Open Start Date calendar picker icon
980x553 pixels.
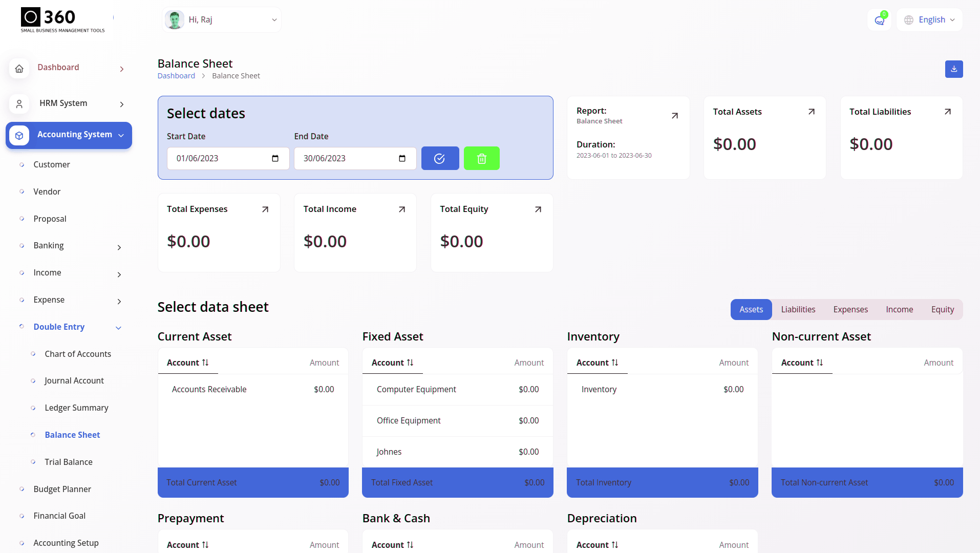(275, 159)
